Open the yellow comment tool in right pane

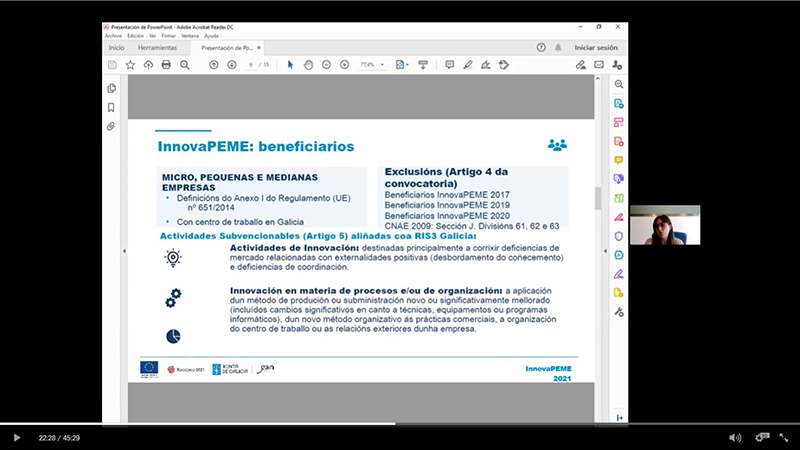click(x=619, y=160)
